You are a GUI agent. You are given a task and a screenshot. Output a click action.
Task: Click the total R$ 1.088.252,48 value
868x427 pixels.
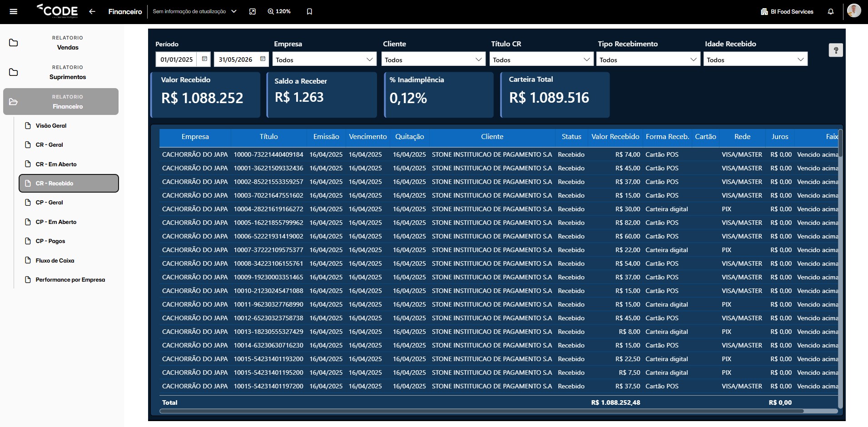(x=615, y=402)
